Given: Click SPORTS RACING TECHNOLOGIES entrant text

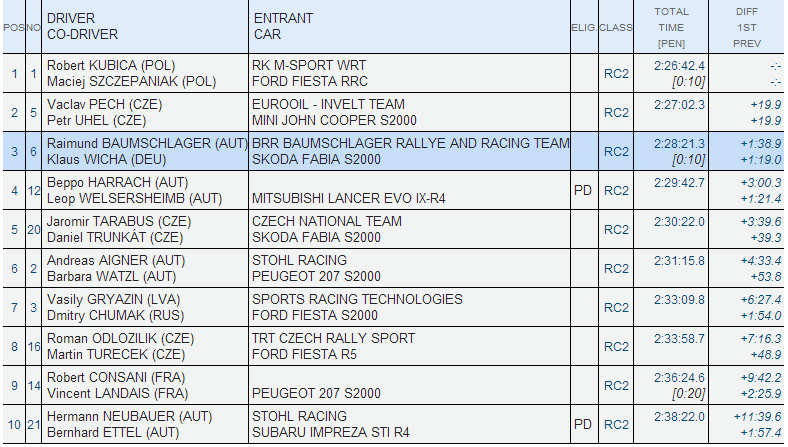Looking at the screenshot, I should tap(357, 299).
